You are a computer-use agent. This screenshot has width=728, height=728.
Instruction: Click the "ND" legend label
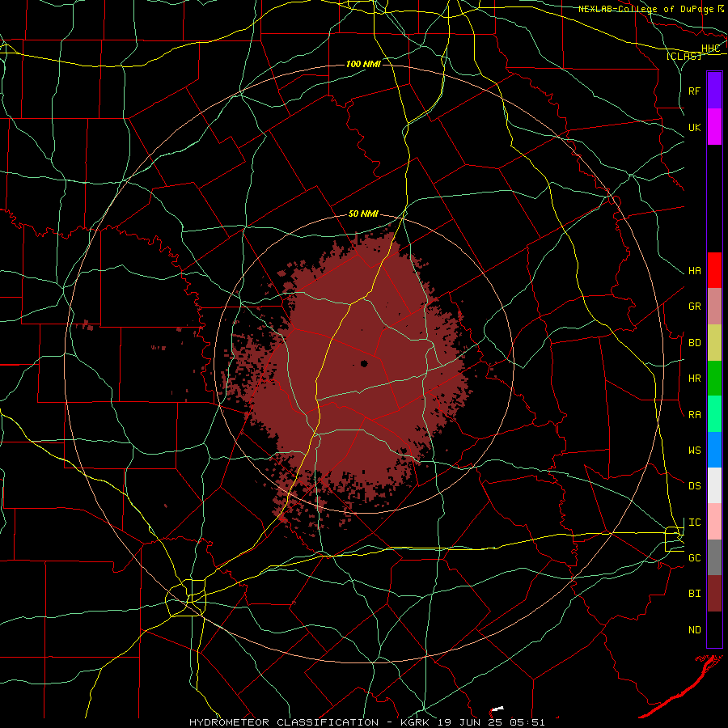coord(694,630)
